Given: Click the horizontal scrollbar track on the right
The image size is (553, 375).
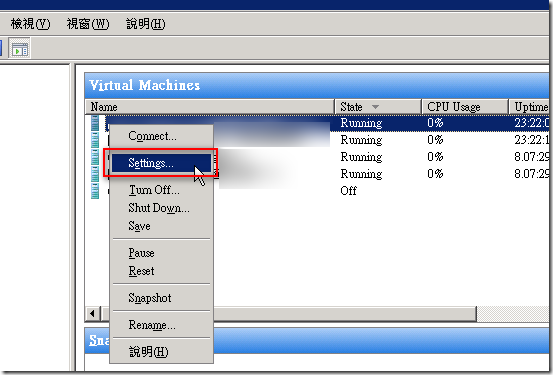Looking at the screenshot, I should pos(513,314).
